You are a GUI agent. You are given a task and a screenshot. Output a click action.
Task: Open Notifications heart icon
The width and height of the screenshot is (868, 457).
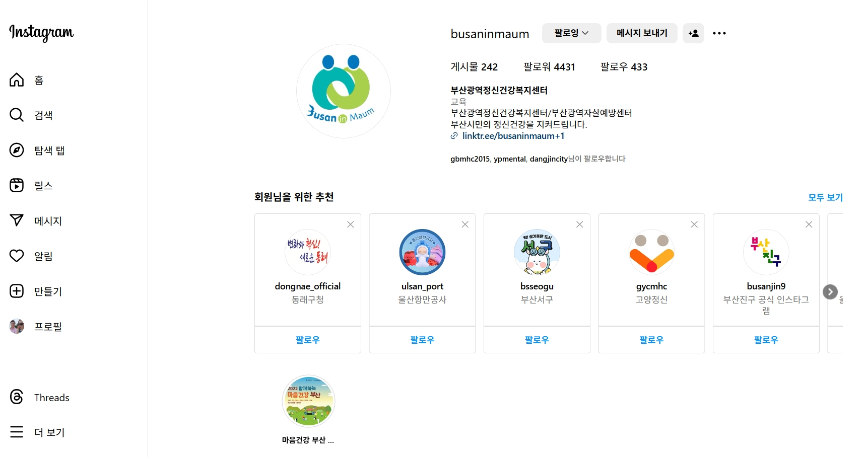17,256
